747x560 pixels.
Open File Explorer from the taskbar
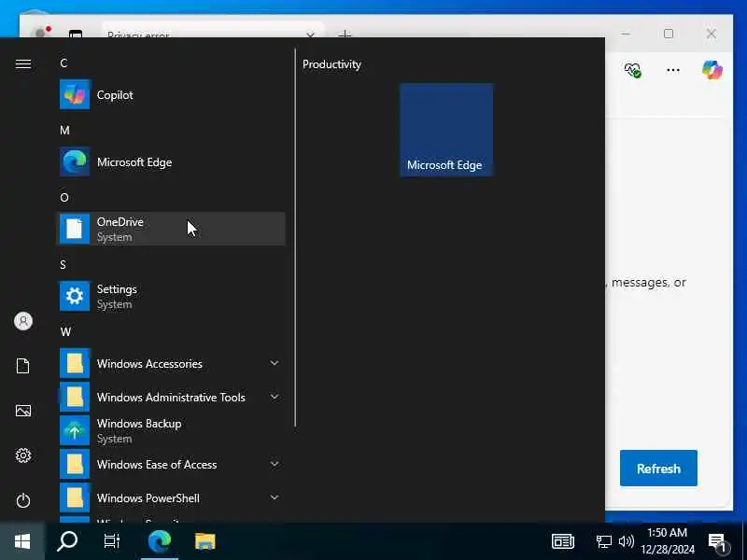[205, 541]
